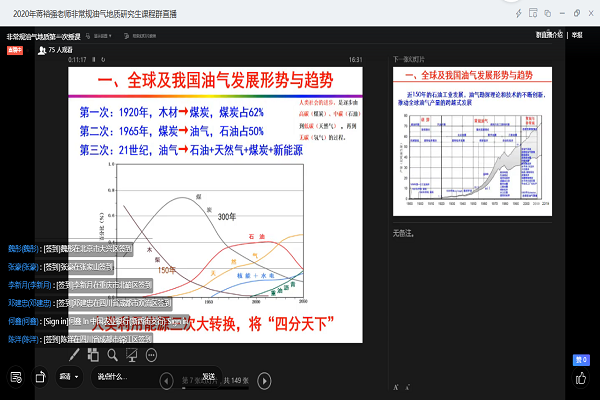600x400 pixels.
Task: Click the share icon beside notes icon
Action: click(x=42, y=377)
